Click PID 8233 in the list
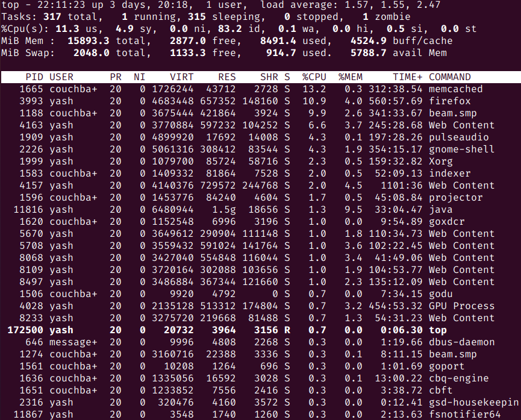 coord(31,318)
